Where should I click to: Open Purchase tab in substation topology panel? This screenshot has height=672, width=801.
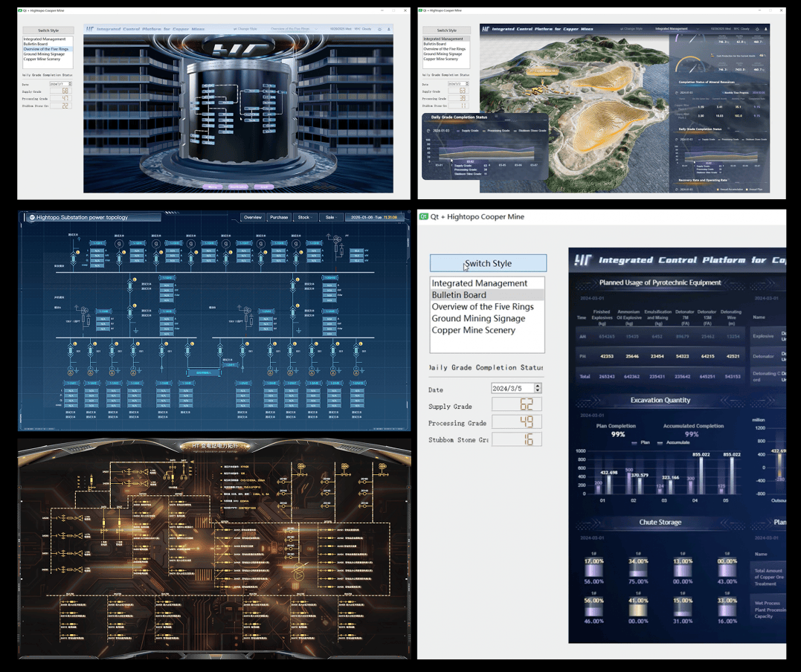279,218
